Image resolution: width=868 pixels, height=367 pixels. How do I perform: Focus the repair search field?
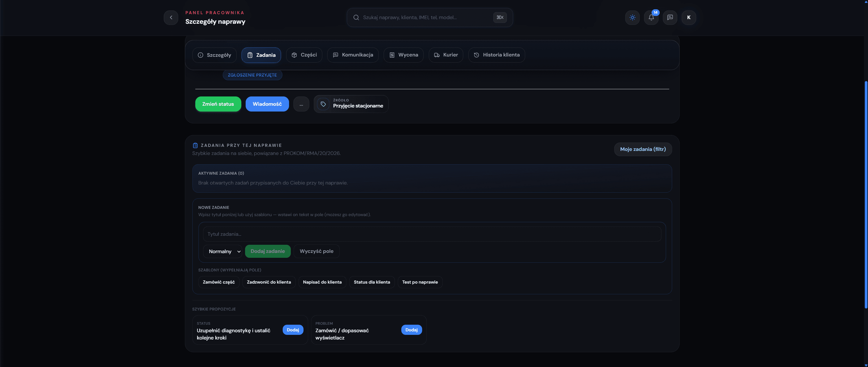pyautogui.click(x=430, y=18)
